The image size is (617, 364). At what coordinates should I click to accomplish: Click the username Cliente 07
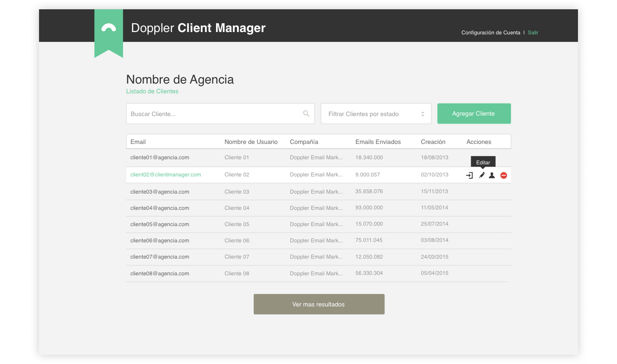237,257
